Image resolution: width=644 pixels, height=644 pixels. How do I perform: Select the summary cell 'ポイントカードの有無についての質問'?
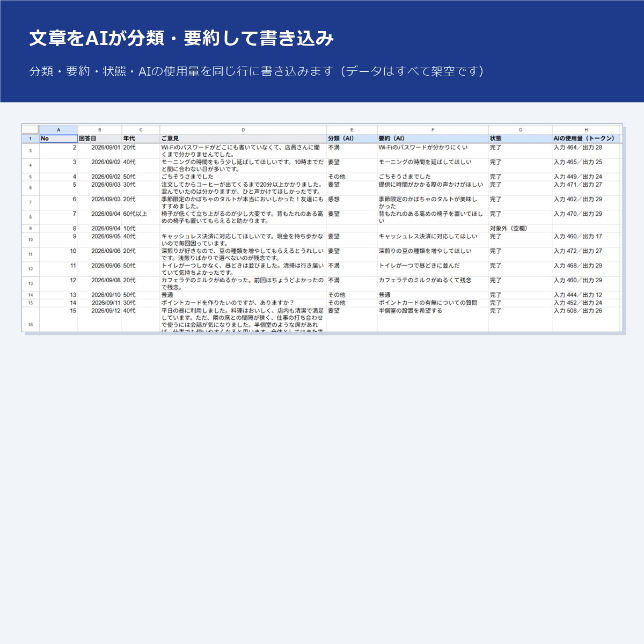click(433, 303)
